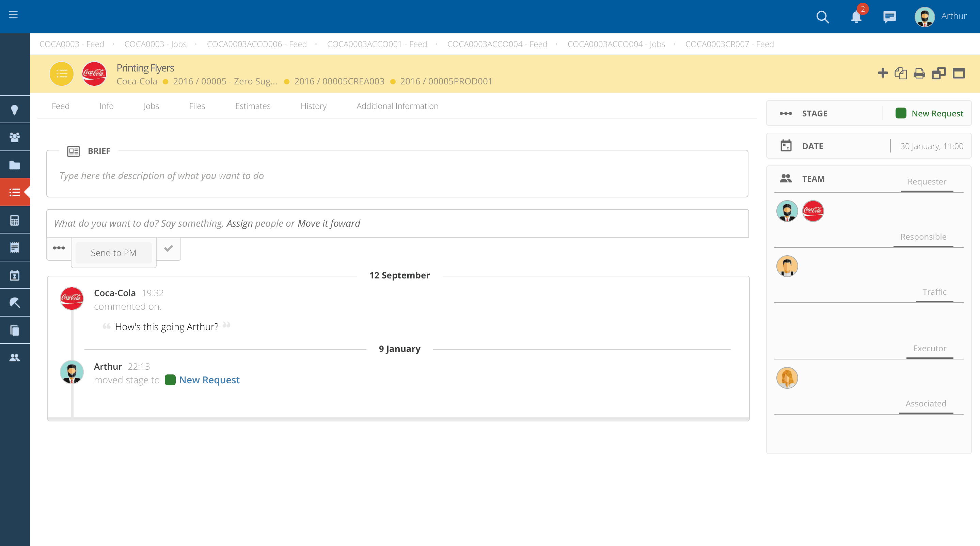Click the Send to PM button
The width and height of the screenshot is (980, 546).
pos(113,253)
